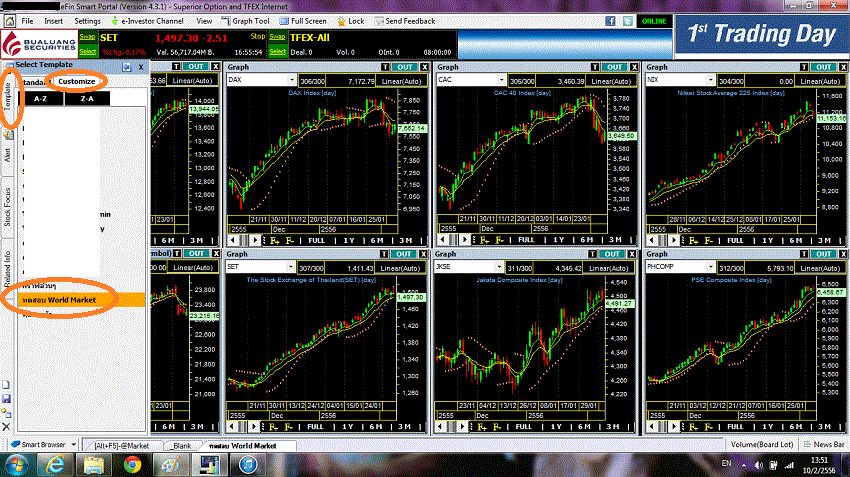The width and height of the screenshot is (850, 477).
Task: Click F+ zoom in on the JKSE graph
Action: (x=482, y=427)
